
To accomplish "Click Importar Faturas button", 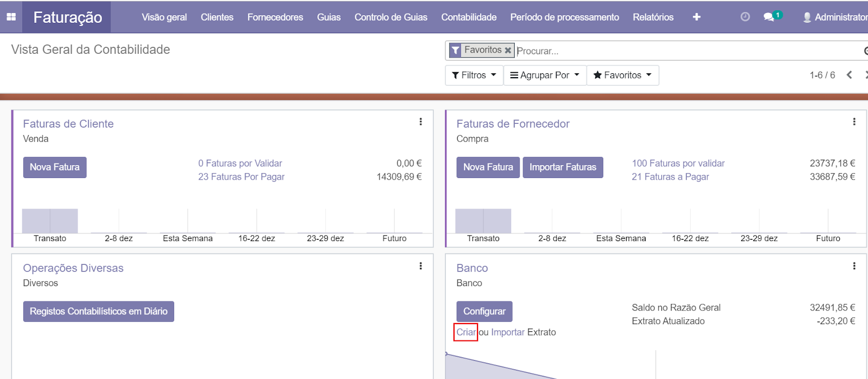I will coord(563,167).
